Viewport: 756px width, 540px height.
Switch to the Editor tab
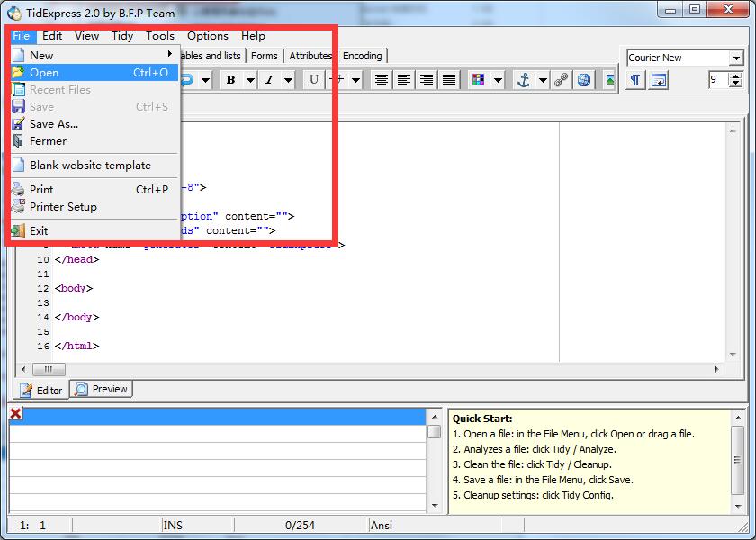[42, 390]
